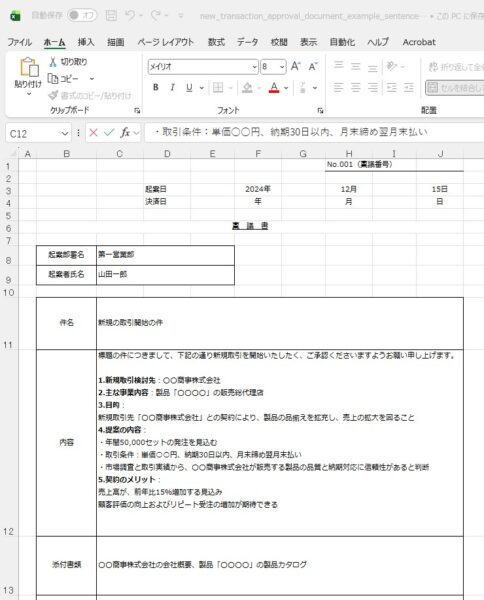Open the ヘルプ tab
The image size is (484, 600).
[378, 42]
